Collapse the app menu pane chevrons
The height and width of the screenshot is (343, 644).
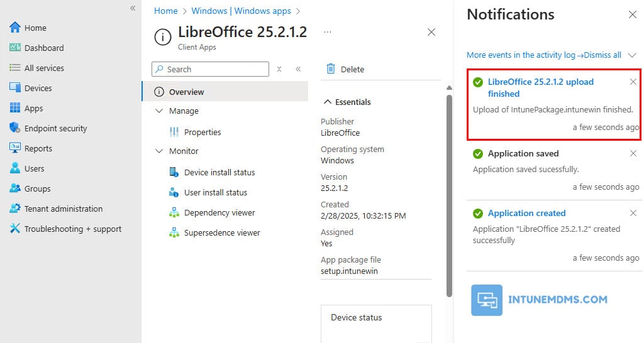click(298, 69)
